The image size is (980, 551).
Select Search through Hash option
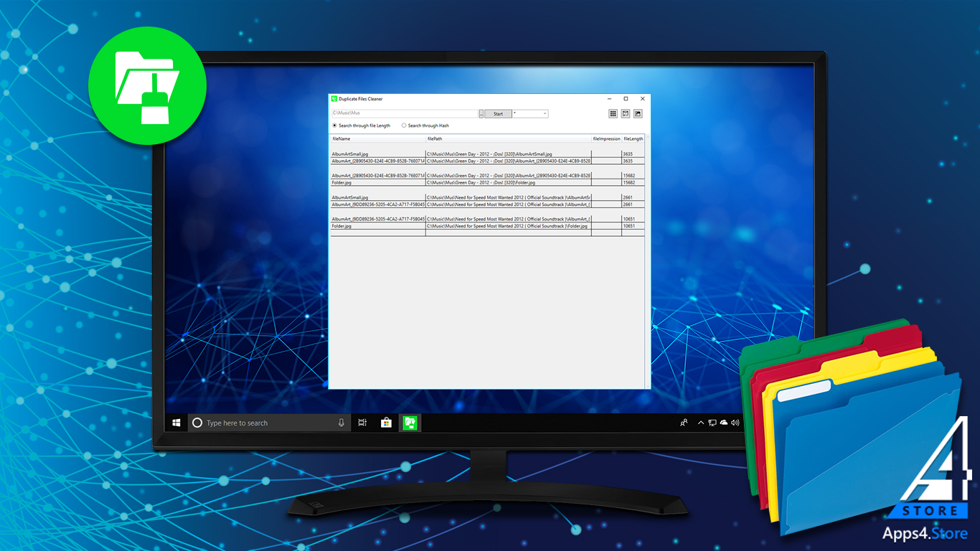425,126
